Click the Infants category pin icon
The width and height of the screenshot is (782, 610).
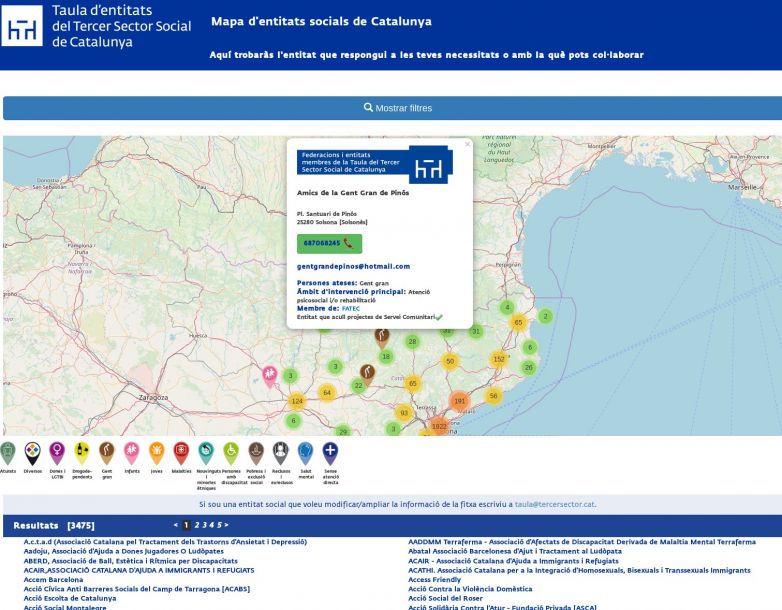pos(131,452)
